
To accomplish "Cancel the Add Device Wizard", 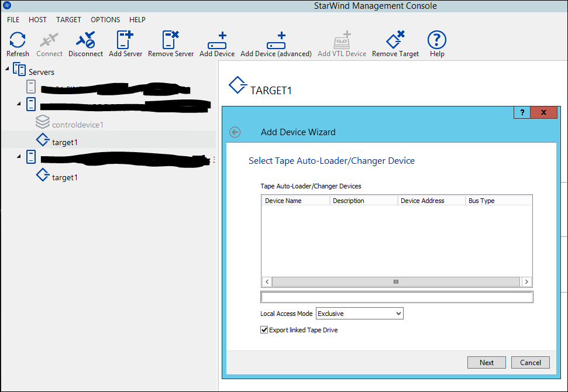I will [x=531, y=362].
